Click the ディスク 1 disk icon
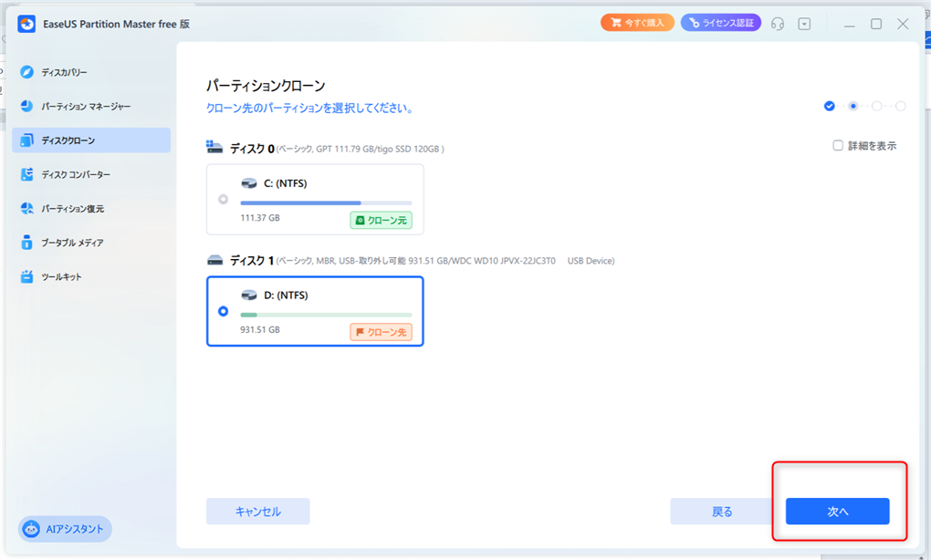This screenshot has height=560, width=931. [x=214, y=260]
